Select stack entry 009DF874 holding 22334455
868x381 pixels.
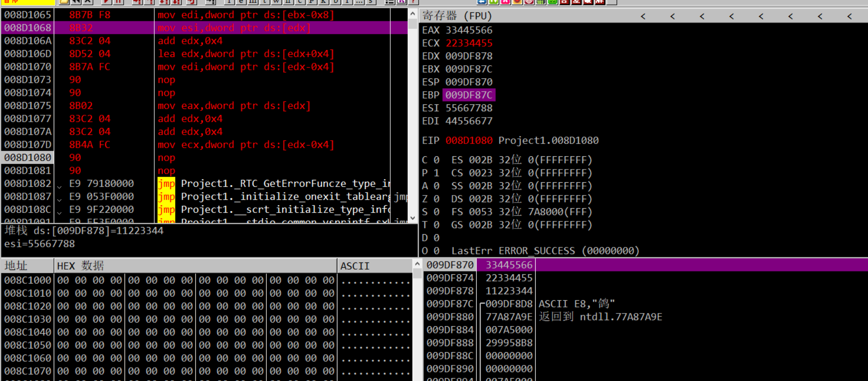[647, 278]
